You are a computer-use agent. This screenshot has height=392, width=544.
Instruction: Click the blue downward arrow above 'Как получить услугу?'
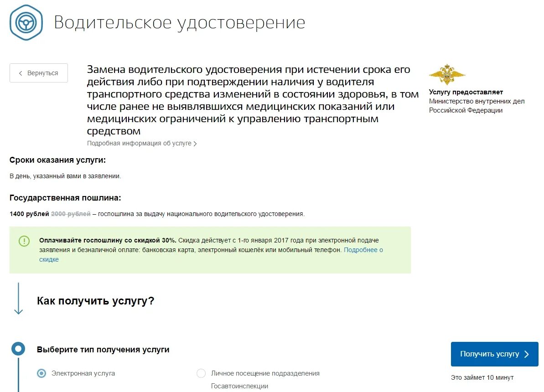[18, 299]
